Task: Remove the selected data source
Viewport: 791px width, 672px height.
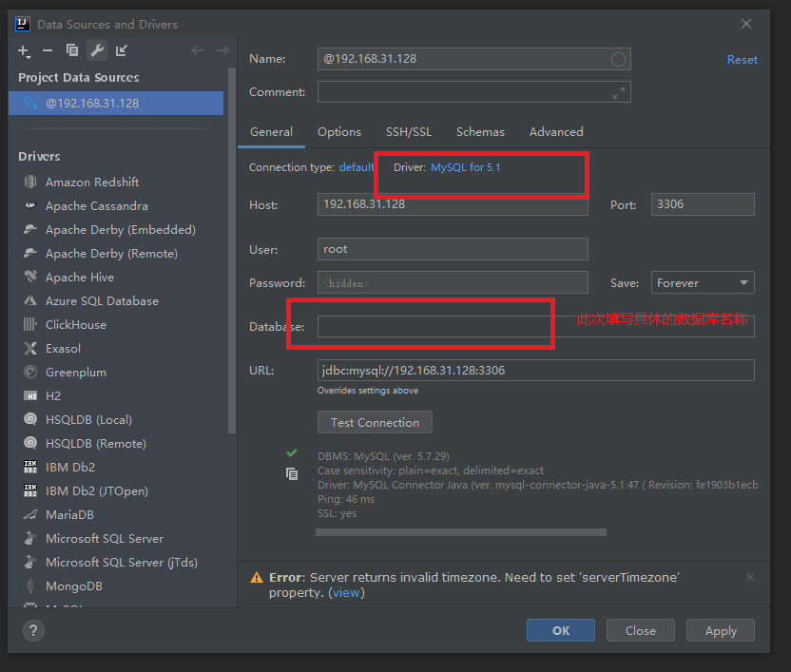Action: point(47,50)
